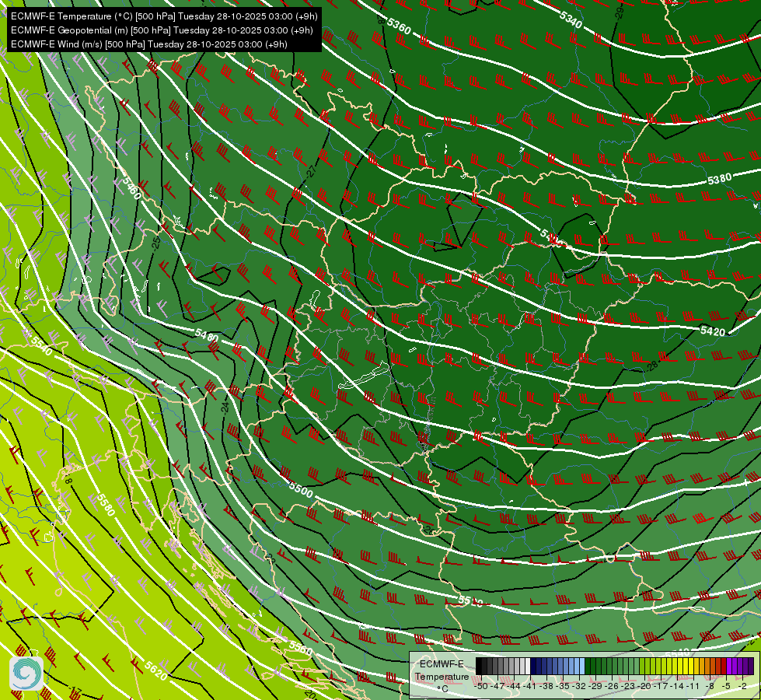Pick the leftmost black swatch in the legend
This screenshot has width=761, height=700.
(479, 666)
